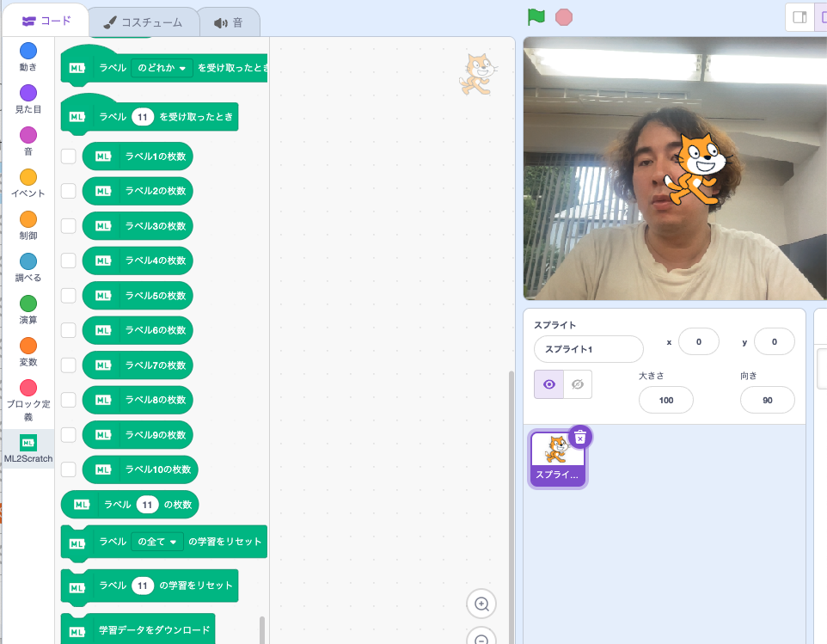The image size is (827, 644).
Task: Select the ML2Scratch extension category
Action: tap(28, 449)
